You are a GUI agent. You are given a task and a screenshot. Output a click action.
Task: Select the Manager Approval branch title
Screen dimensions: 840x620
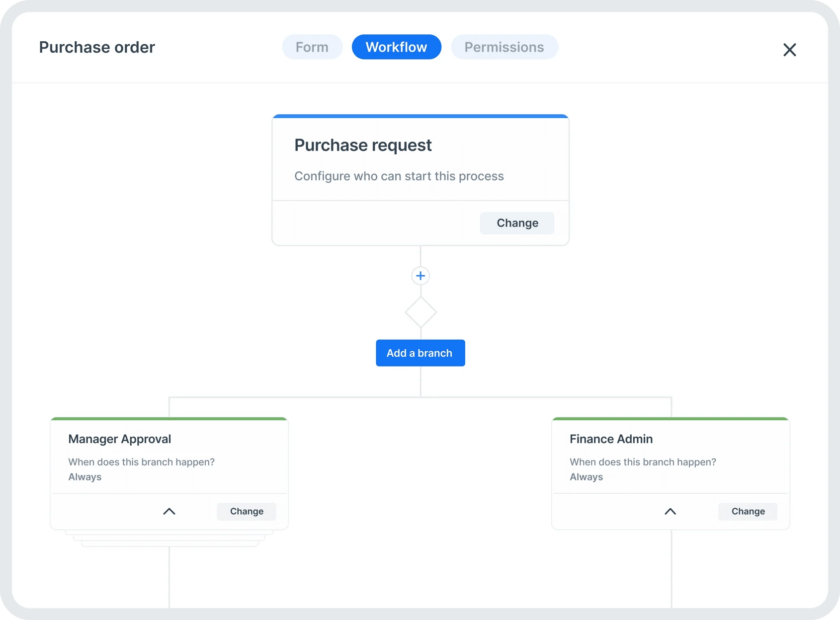(119, 439)
